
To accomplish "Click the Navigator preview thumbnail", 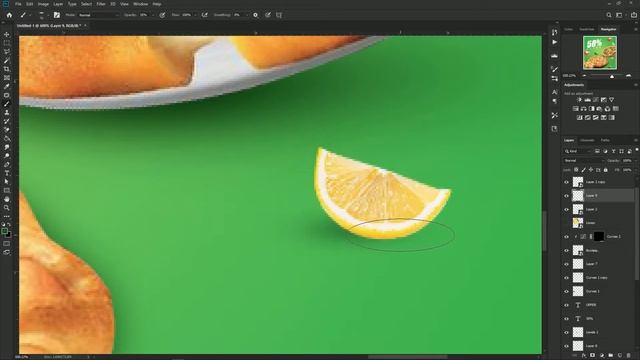I will click(600, 53).
